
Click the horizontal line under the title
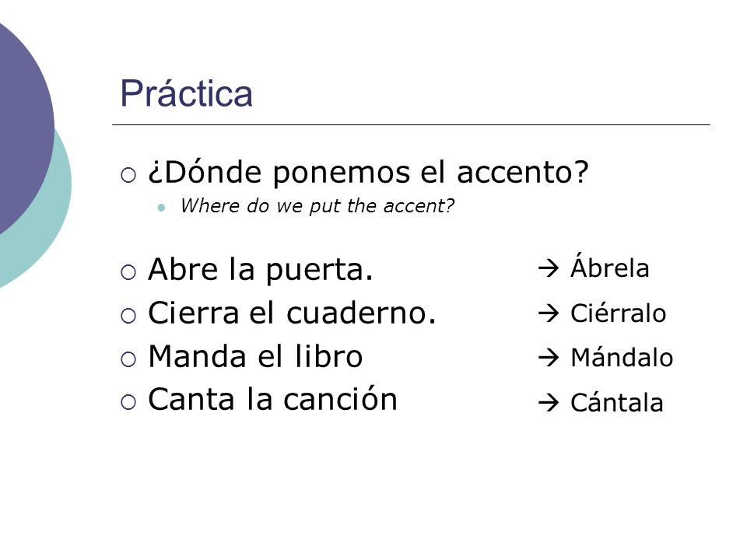[x=411, y=124]
